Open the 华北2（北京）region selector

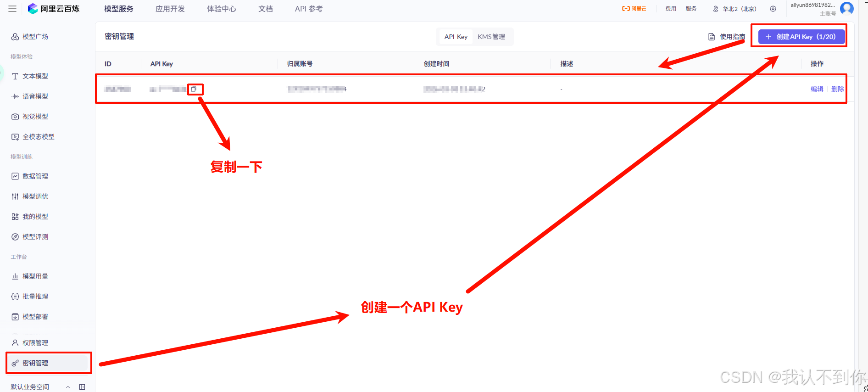pyautogui.click(x=734, y=9)
